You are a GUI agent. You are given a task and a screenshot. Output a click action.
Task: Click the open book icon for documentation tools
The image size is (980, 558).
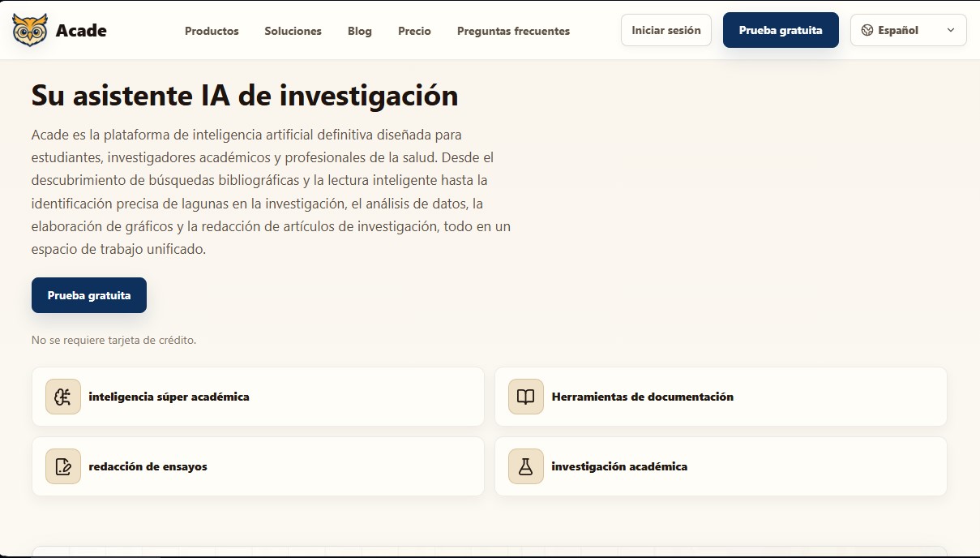point(526,397)
